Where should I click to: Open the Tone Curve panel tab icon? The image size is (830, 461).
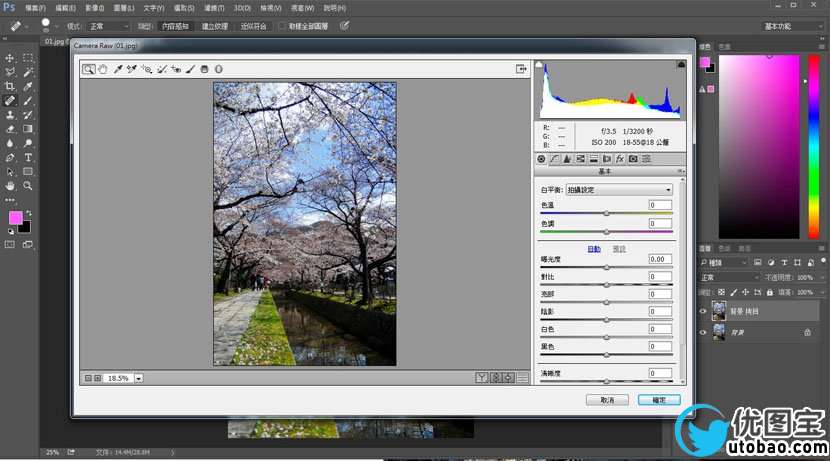point(554,159)
